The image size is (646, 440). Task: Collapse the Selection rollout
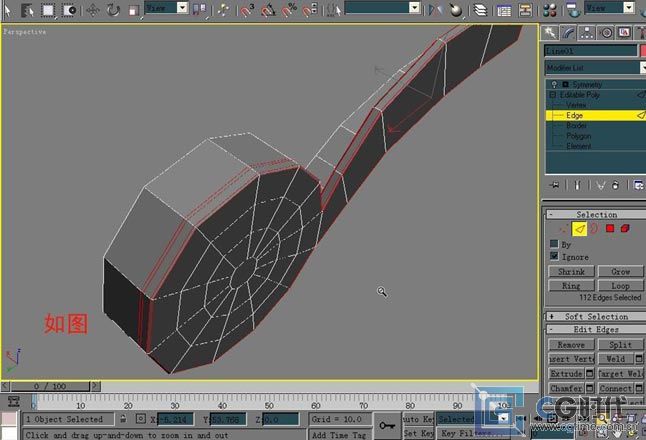(596, 214)
